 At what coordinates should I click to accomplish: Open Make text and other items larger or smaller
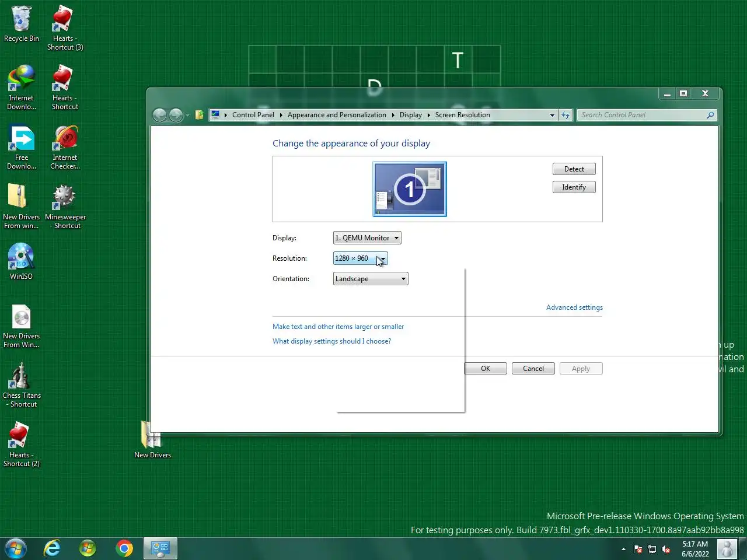[338, 327]
